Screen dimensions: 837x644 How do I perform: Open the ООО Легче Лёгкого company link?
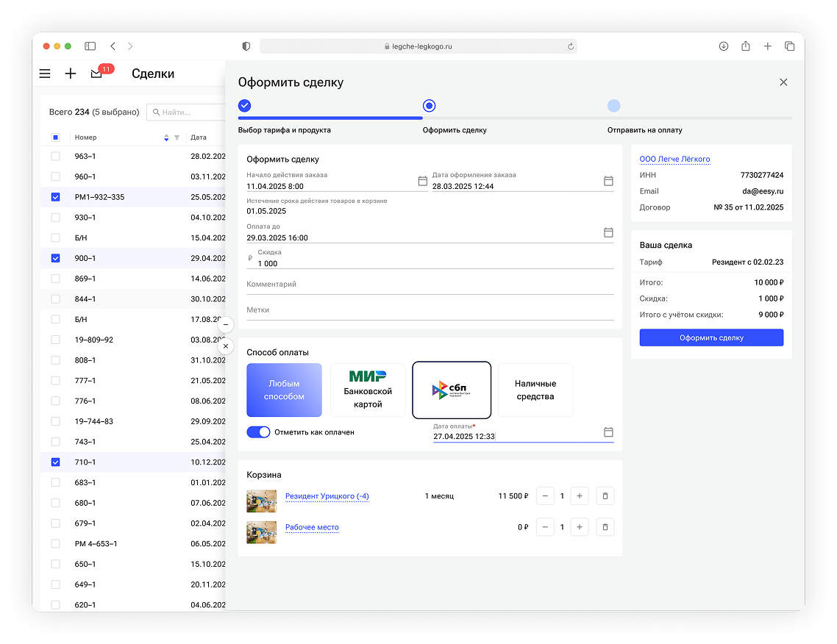click(x=674, y=159)
